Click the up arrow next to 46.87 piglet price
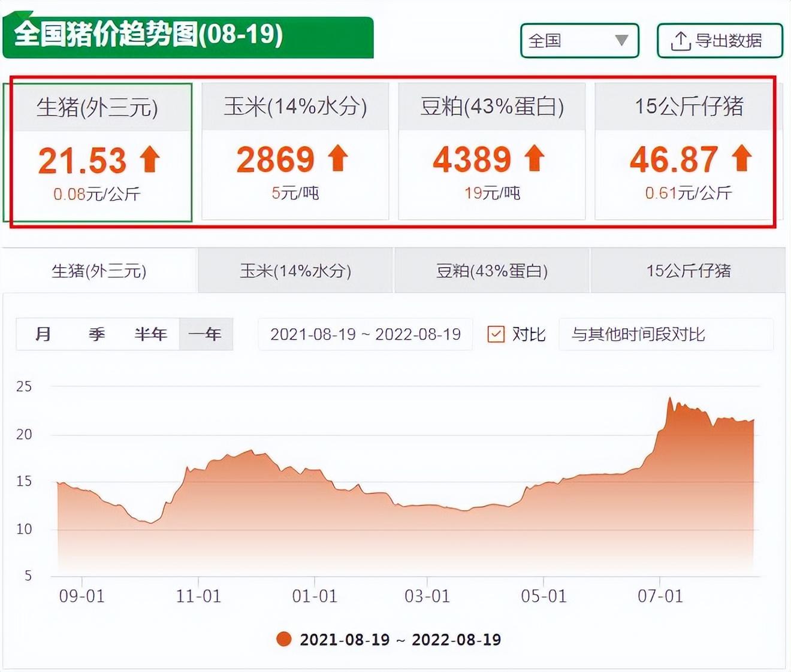791x672 pixels. coord(742,159)
